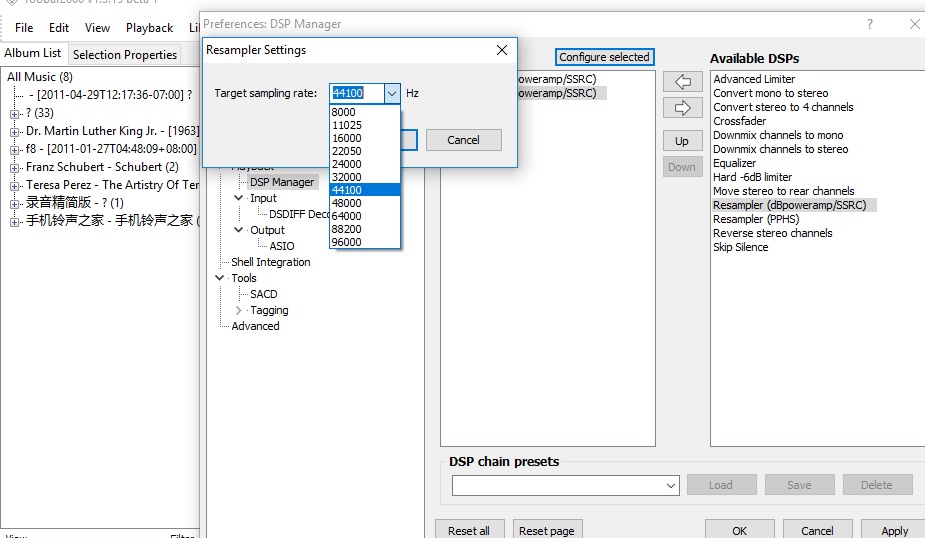925x538 pixels.
Task: Select 48000 in sampling rate list
Action: point(346,203)
